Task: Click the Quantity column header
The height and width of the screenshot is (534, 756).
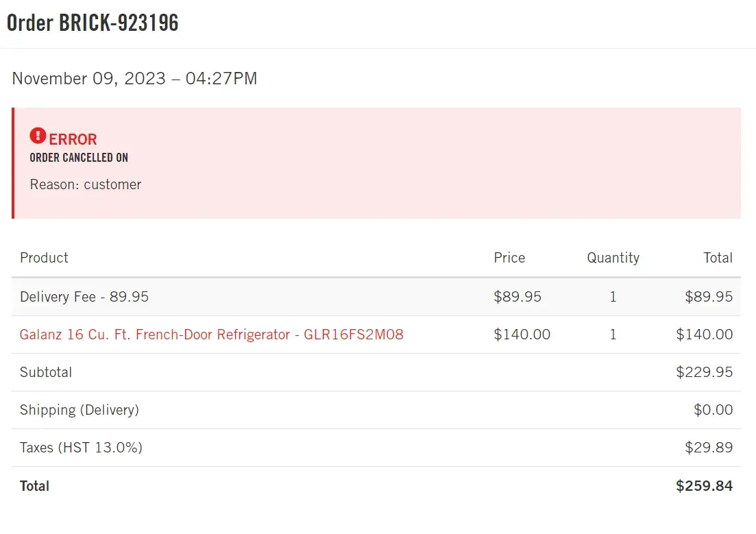Action: point(613,258)
